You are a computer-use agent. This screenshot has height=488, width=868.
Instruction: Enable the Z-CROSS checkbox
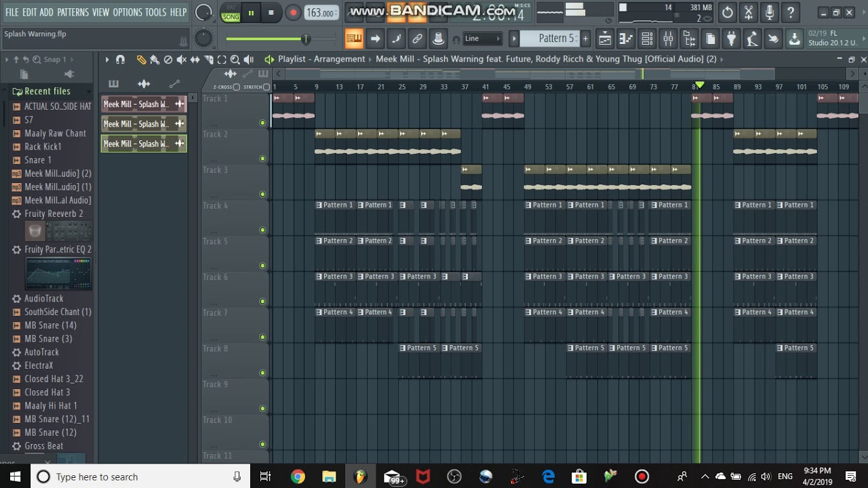(237, 87)
